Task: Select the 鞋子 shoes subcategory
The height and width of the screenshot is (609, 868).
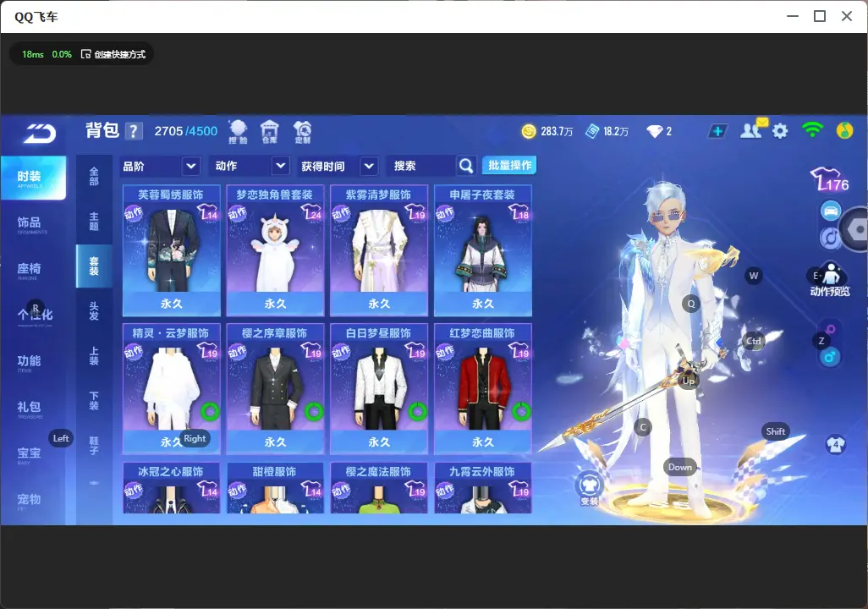Action: point(94,446)
